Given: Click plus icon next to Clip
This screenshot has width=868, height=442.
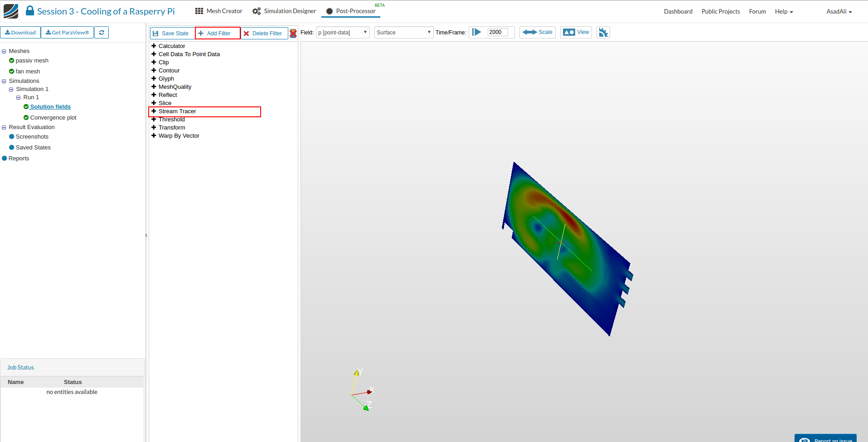Looking at the screenshot, I should click(154, 62).
